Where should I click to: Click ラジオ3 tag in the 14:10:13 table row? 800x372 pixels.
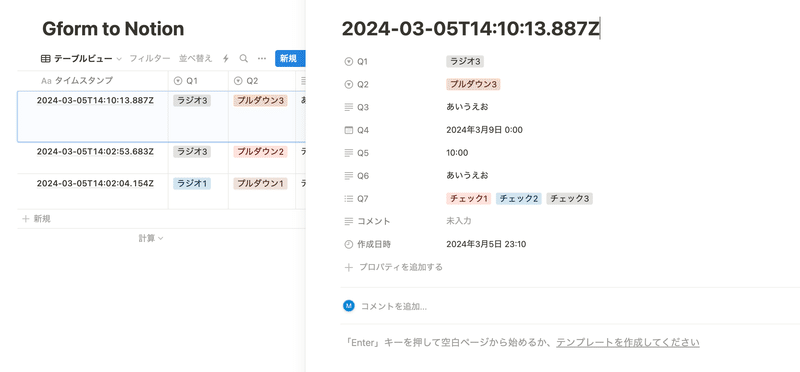coord(192,101)
